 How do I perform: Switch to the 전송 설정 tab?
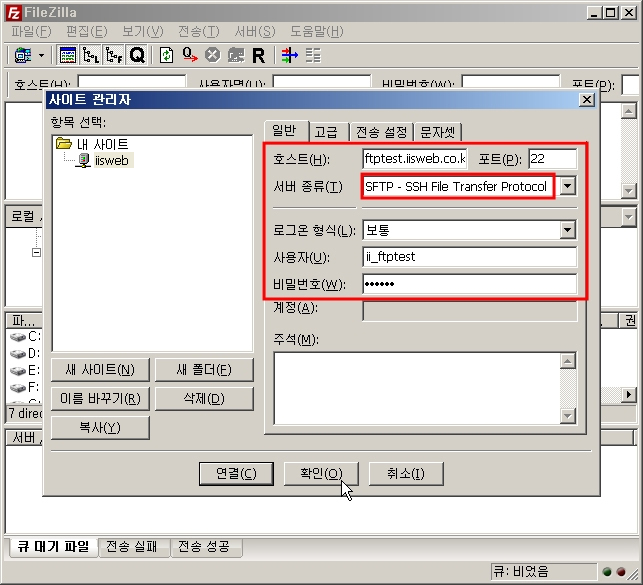[x=381, y=132]
